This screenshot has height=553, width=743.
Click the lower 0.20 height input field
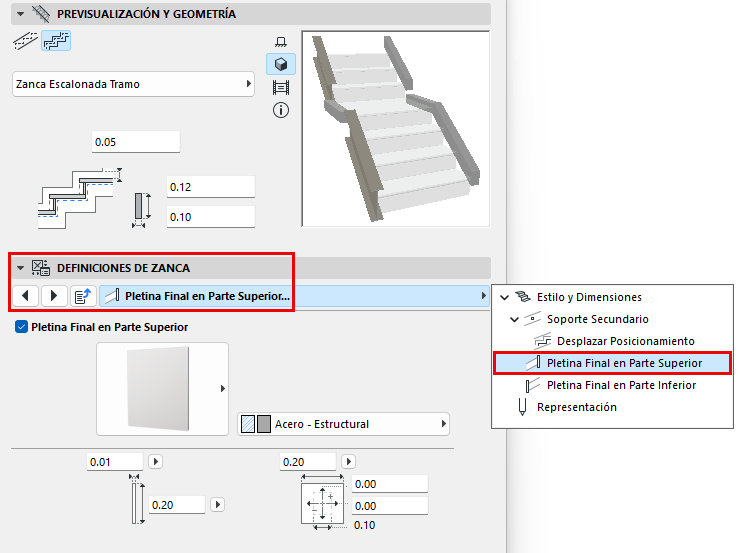(x=177, y=505)
